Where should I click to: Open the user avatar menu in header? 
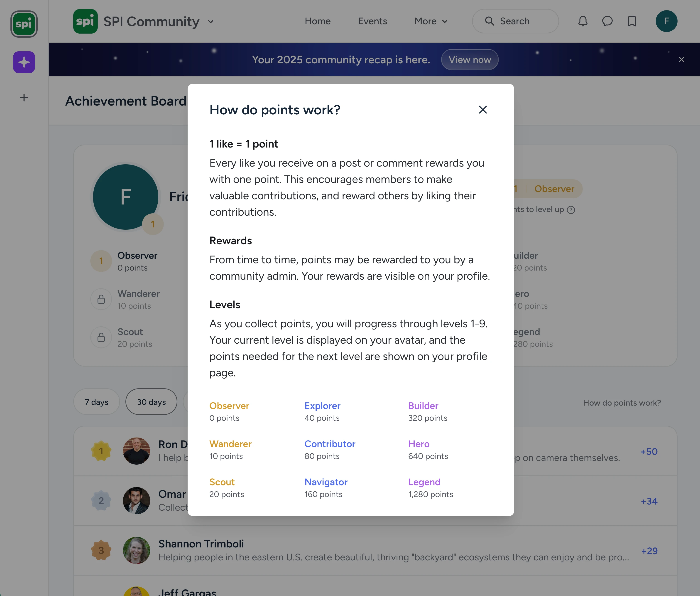tap(666, 21)
